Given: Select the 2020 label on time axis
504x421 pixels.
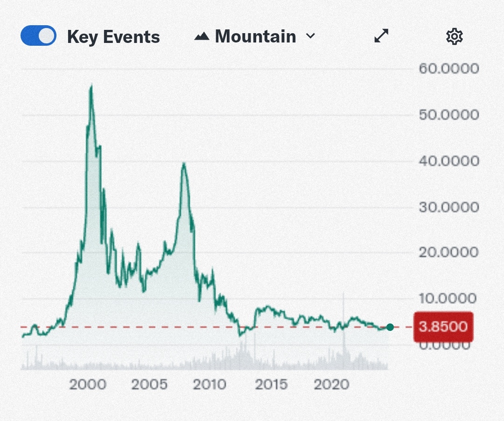Looking at the screenshot, I should pyautogui.click(x=331, y=385).
